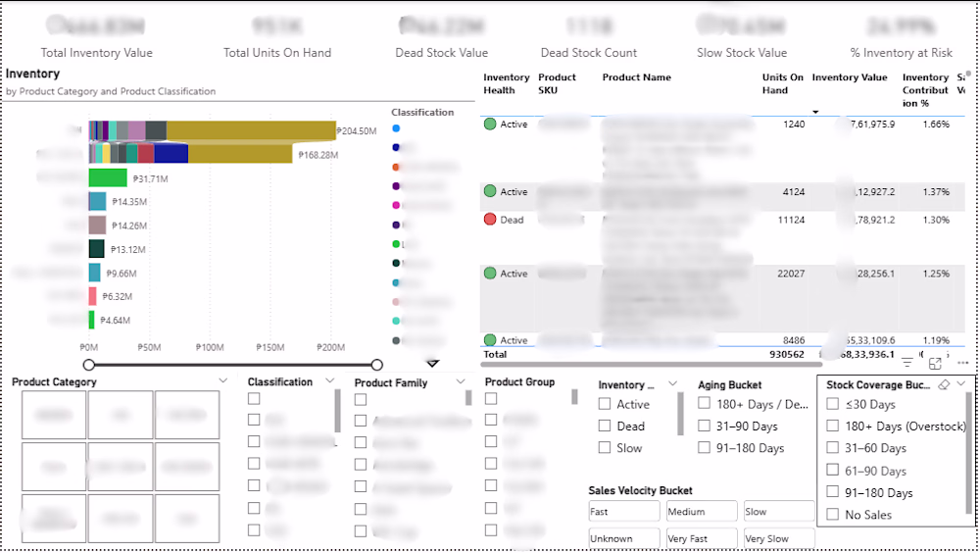Open the table visual's filter icon
The height and width of the screenshot is (553, 980).
(x=906, y=363)
